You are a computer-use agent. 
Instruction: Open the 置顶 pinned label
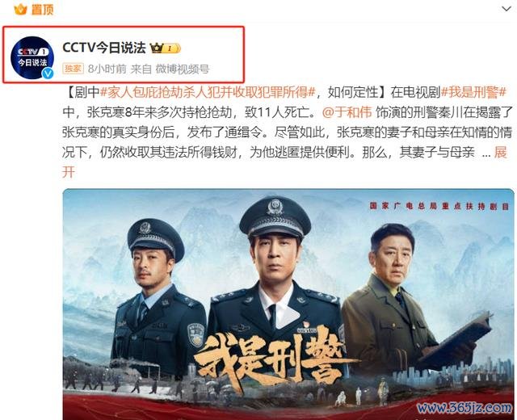[43, 10]
